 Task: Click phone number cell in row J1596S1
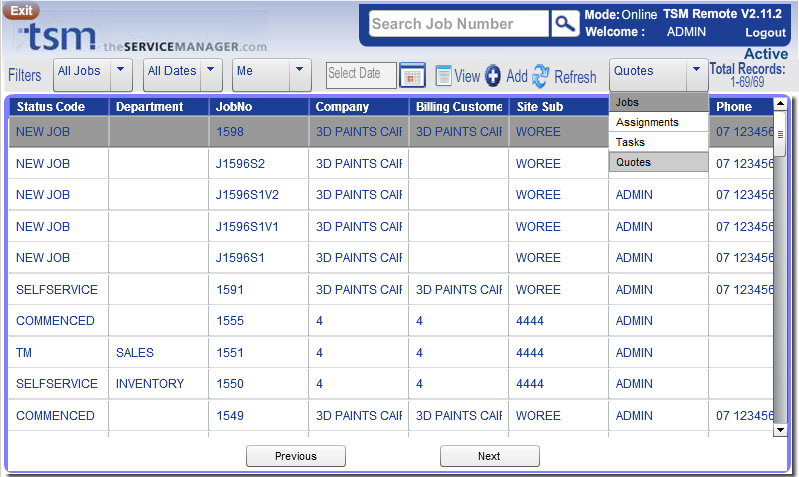(x=741, y=258)
